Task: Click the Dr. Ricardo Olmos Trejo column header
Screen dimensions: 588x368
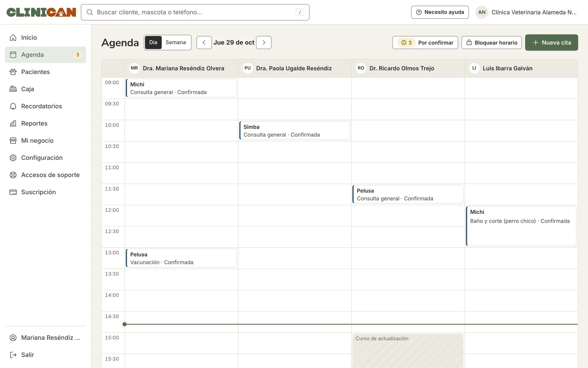Action: pos(408,68)
